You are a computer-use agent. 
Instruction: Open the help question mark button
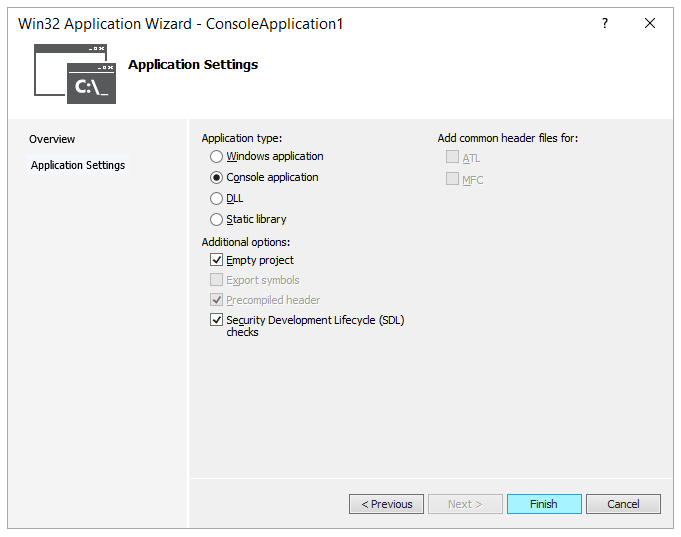click(605, 23)
